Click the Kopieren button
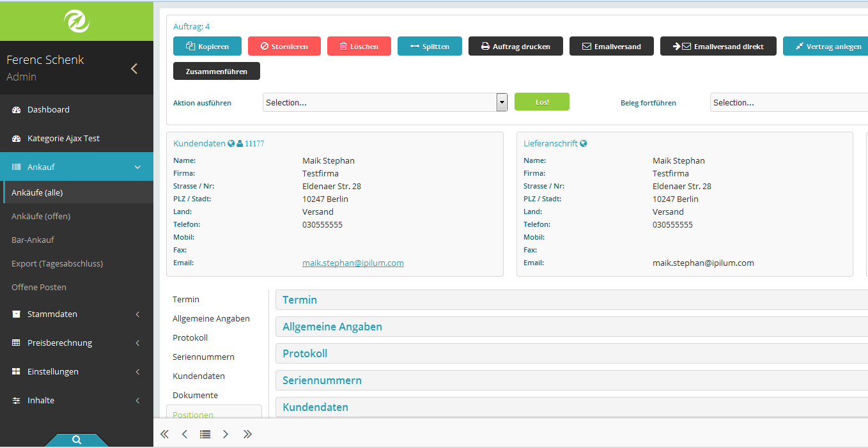868x448 pixels. pyautogui.click(x=207, y=46)
